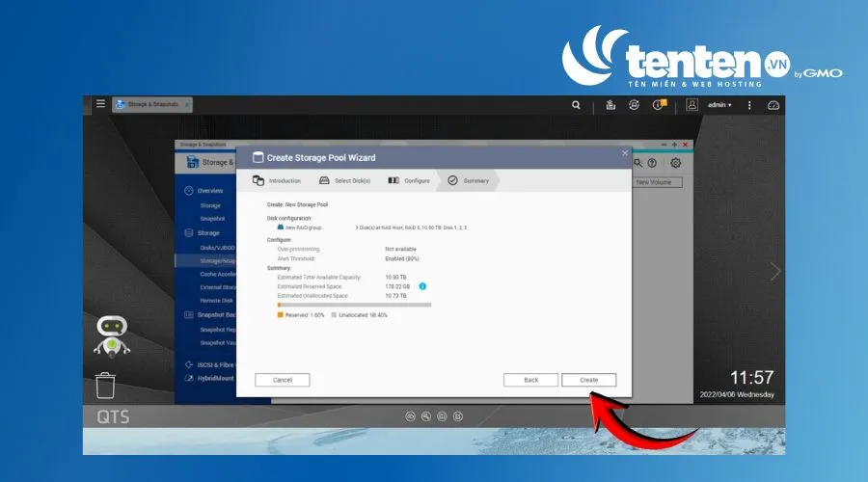Click the 11:57 desktop clock
This screenshot has height=482, width=868.
(x=751, y=378)
